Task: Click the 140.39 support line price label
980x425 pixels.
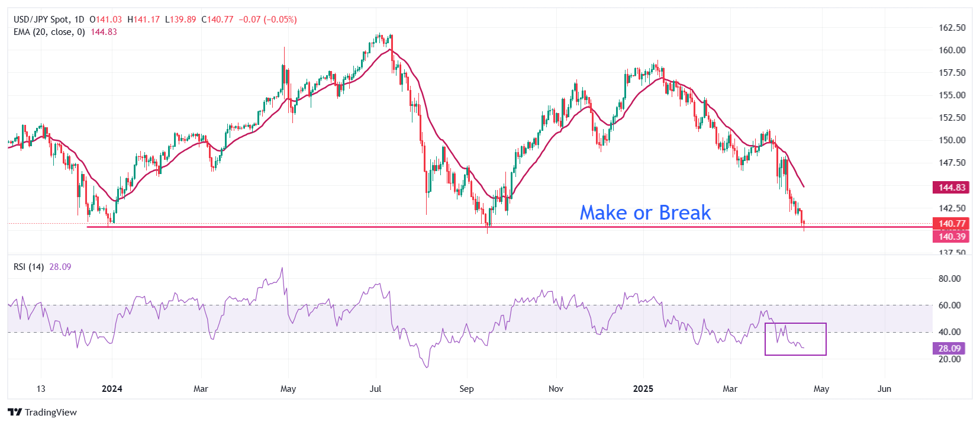Action: (952, 237)
